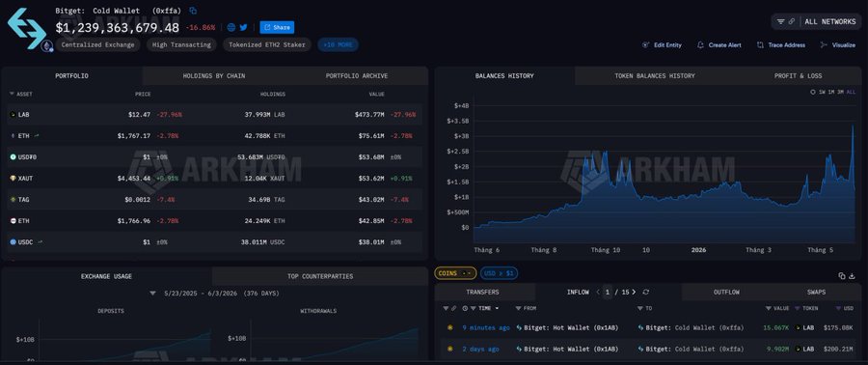Copy transfers table with the copy icon
868x365 pixels.
pyautogui.click(x=842, y=276)
